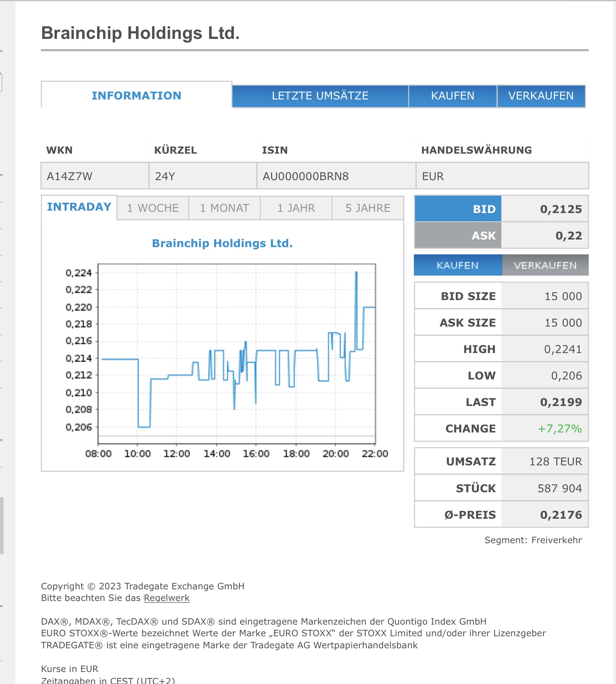Click the UMSATZ value 128 TEUR
This screenshot has width=616, height=684.
(556, 461)
